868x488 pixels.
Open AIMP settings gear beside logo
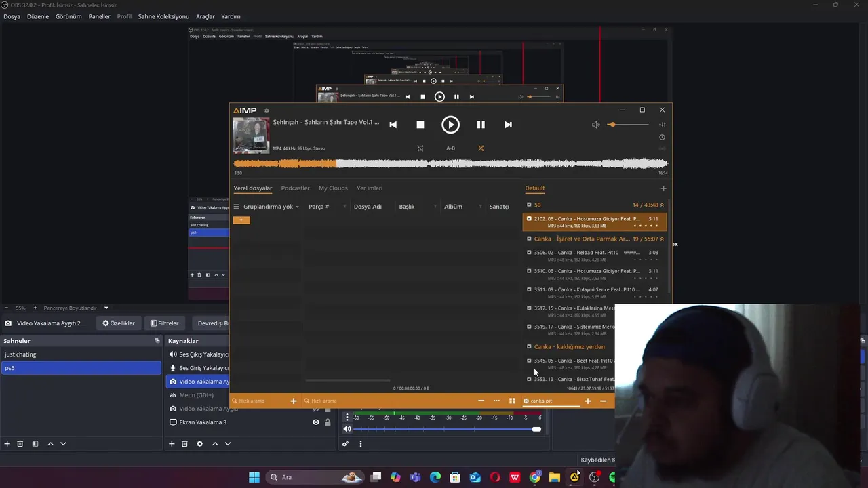pyautogui.click(x=267, y=110)
